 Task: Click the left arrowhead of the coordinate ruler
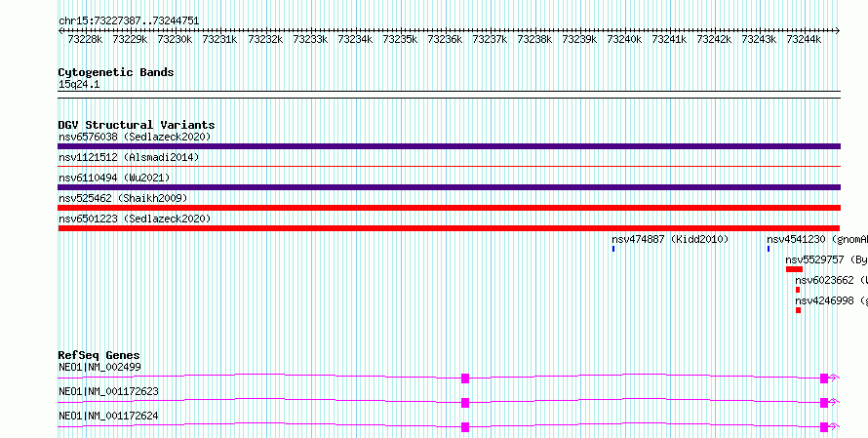point(60,31)
